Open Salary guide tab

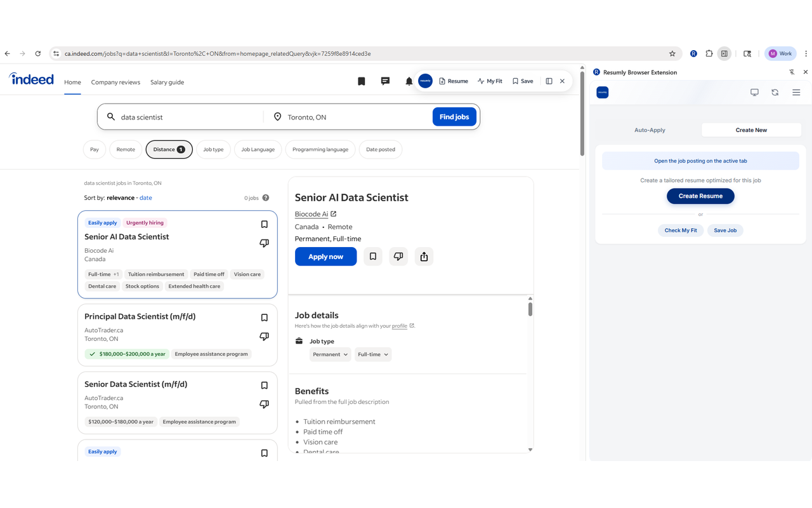click(x=167, y=82)
